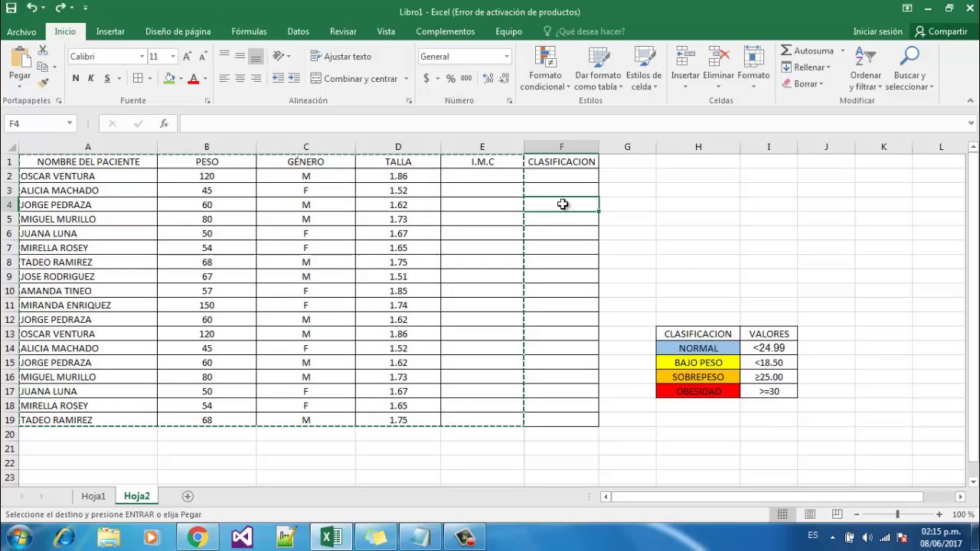
Task: Align text right
Action: pyautogui.click(x=256, y=78)
